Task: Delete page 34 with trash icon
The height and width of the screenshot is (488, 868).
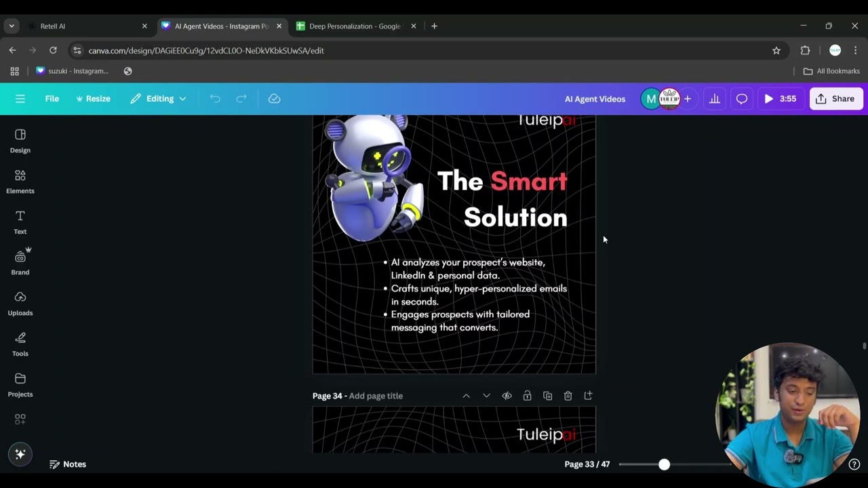Action: click(568, 396)
